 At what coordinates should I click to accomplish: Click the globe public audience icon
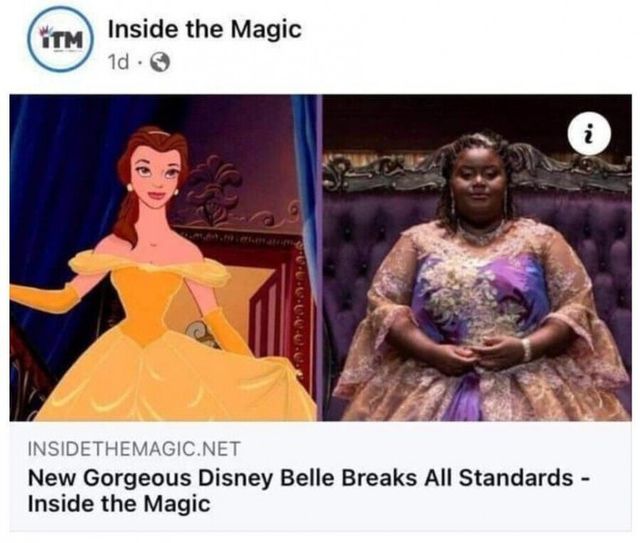(160, 62)
